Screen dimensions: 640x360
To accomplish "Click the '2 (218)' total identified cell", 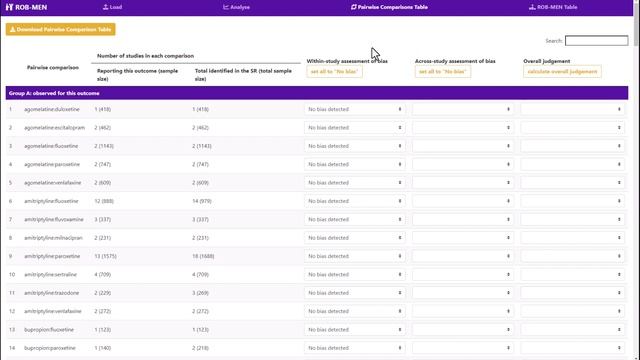I will click(200, 348).
